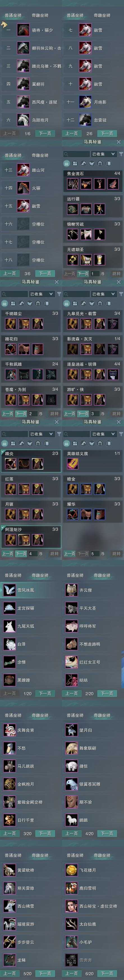The width and height of the screenshot is (124, 980).
Task: Click the search field above 九皋觅光·载雪
Action: pos(77,294)
